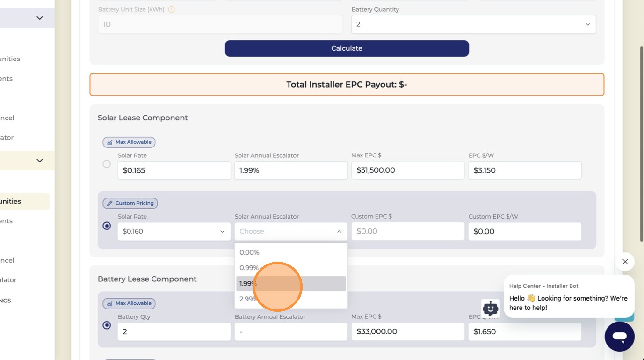Select the Custom Pricing radio button
Screen dimensions: 644x360
(107, 226)
